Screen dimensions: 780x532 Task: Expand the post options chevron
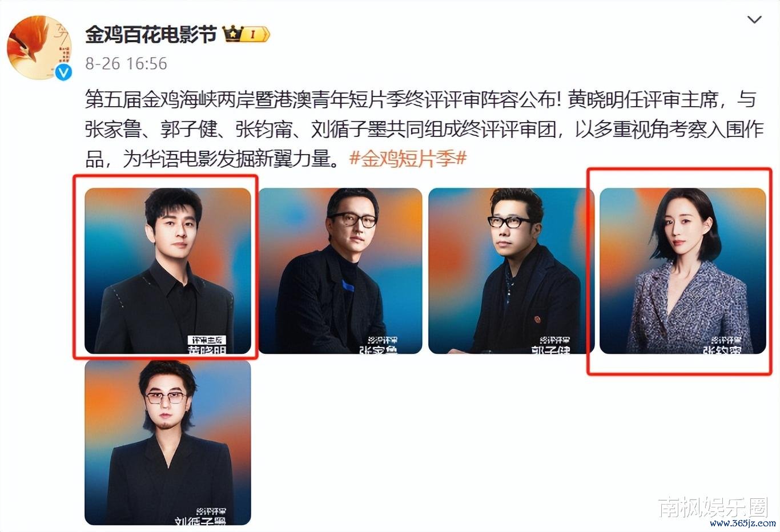click(754, 20)
